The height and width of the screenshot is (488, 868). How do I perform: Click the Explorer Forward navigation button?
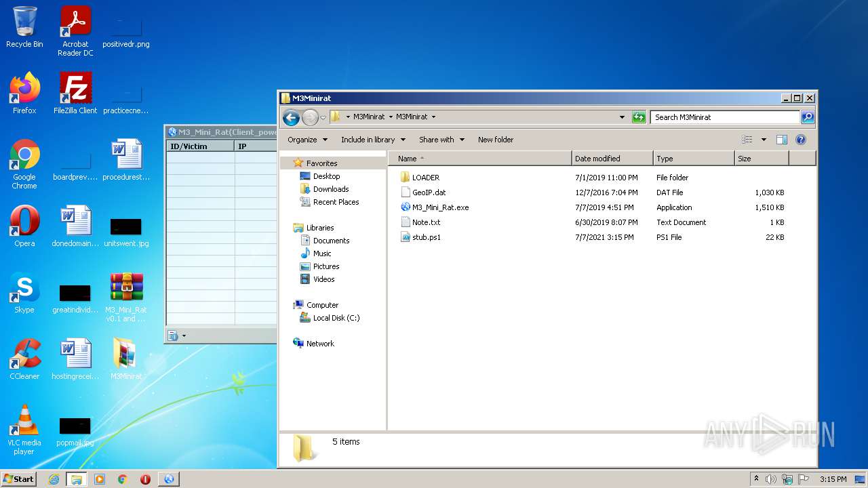tap(310, 117)
